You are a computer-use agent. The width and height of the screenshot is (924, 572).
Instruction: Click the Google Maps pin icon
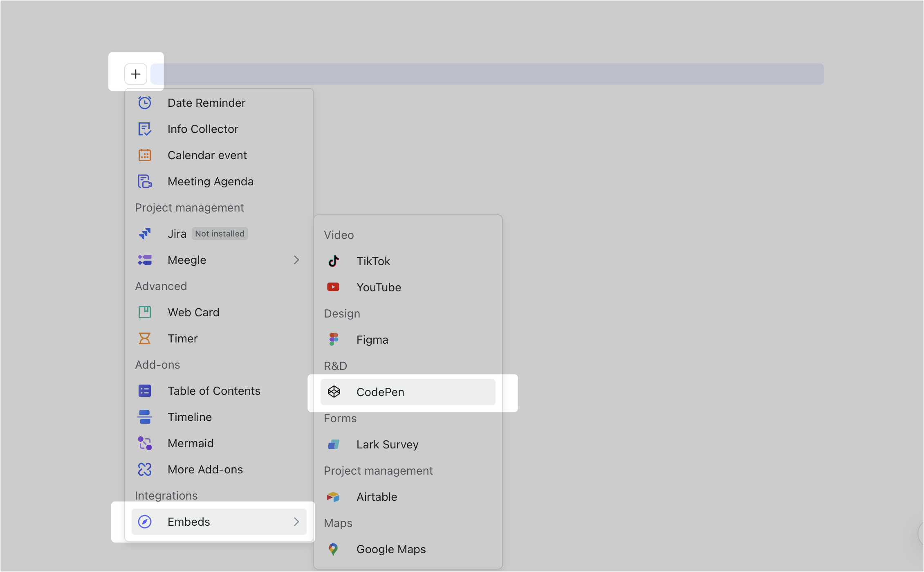[334, 549]
